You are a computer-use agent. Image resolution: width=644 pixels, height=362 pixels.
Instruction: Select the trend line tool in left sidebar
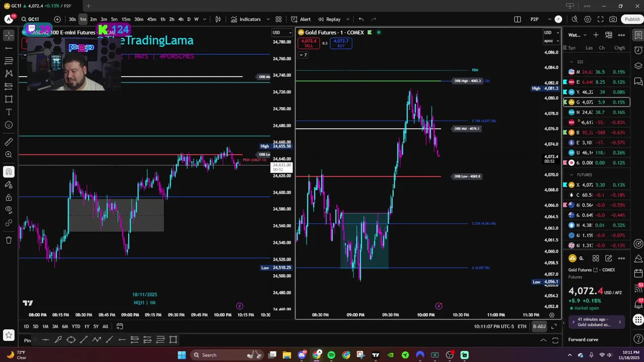point(9,48)
